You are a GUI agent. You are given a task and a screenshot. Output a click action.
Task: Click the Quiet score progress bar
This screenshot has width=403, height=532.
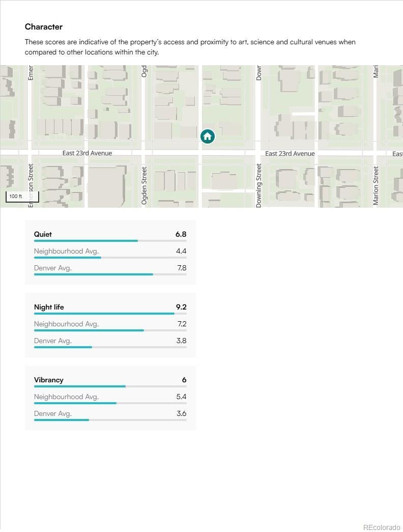coord(110,241)
